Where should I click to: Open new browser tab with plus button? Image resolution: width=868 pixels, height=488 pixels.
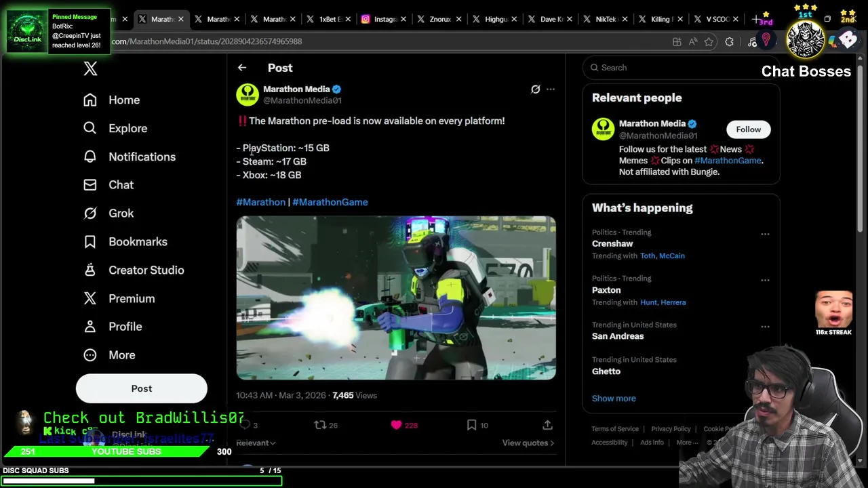click(756, 19)
